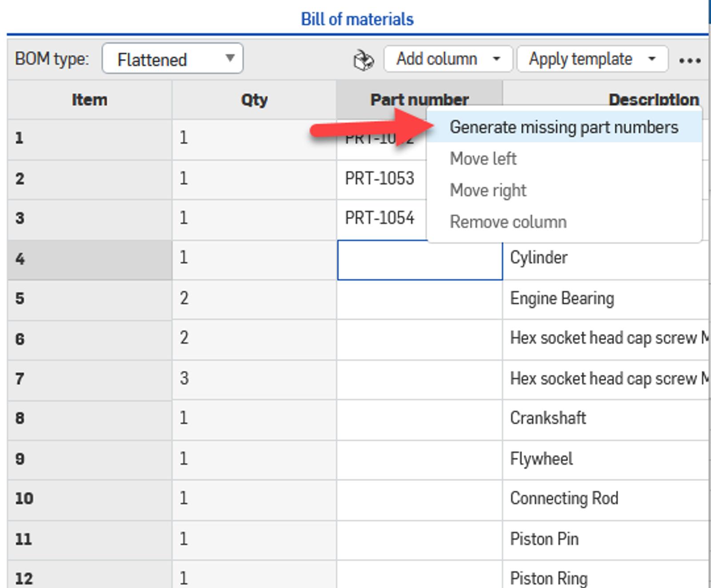Open the three-dot more options menu
The width and height of the screenshot is (711, 588).
(689, 60)
